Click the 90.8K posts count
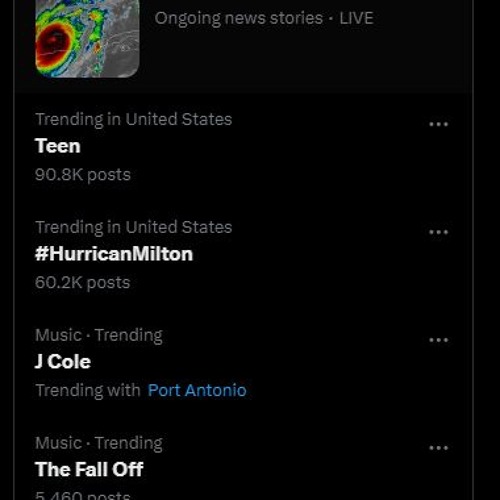500x500 pixels. (83, 175)
